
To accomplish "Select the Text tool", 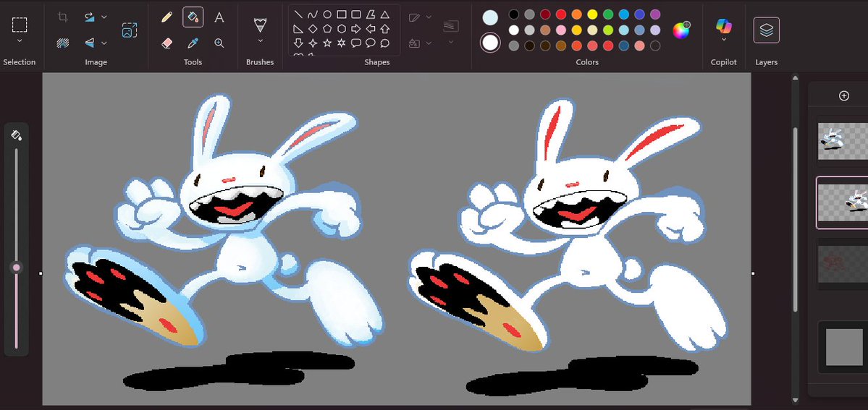I will pos(219,17).
